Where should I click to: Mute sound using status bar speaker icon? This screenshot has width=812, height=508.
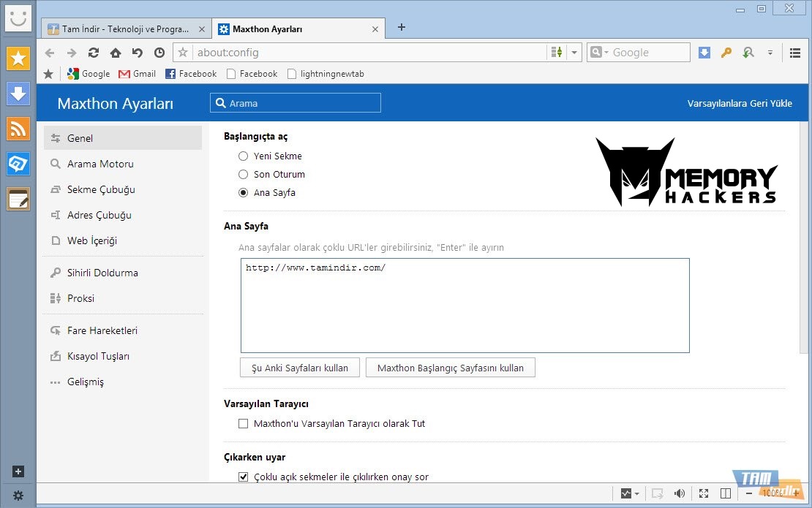pos(680,493)
